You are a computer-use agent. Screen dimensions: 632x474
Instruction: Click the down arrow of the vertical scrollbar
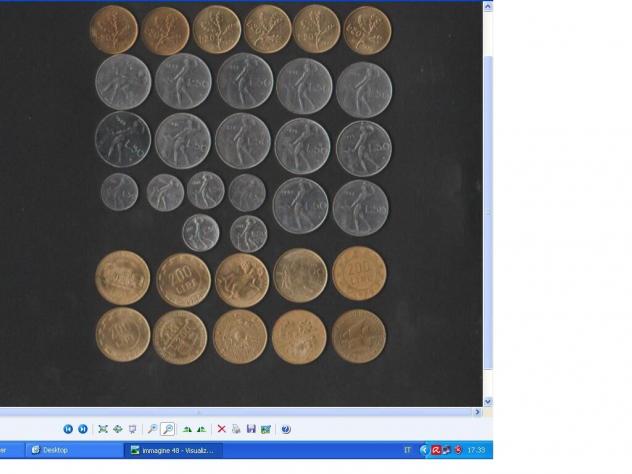tap(488, 401)
